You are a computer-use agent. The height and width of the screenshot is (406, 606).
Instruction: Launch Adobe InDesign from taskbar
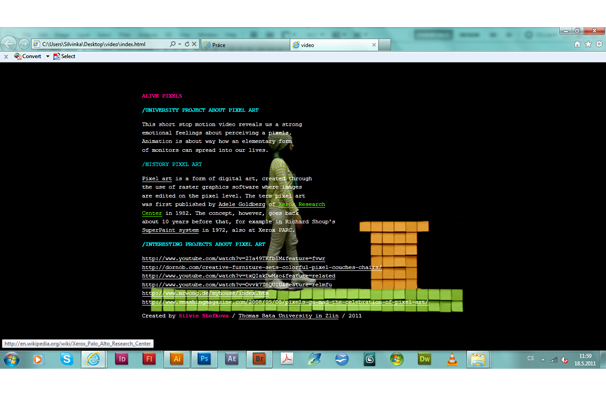(x=122, y=359)
